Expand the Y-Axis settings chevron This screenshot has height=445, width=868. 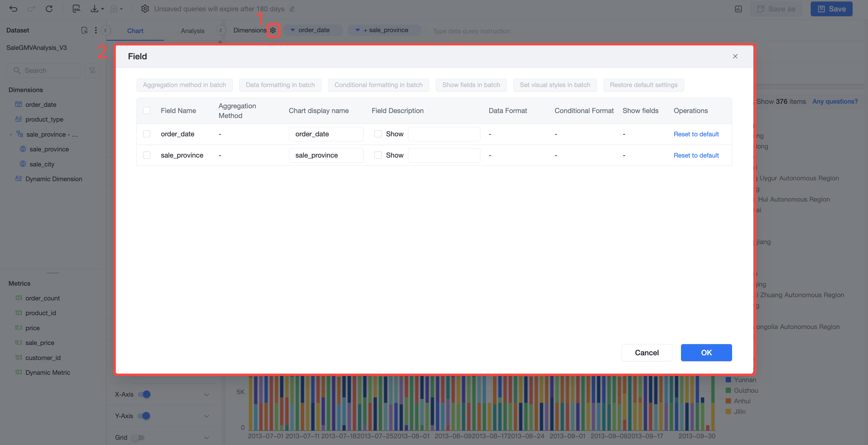tap(207, 416)
